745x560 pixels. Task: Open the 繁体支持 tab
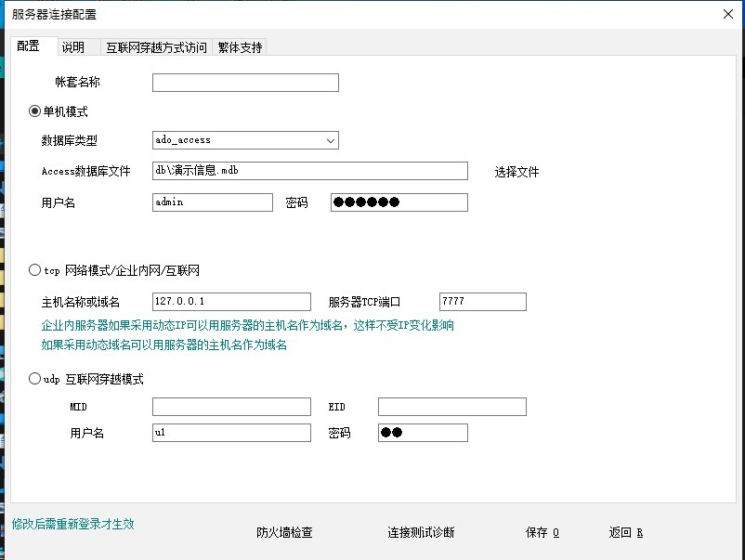tap(240, 47)
